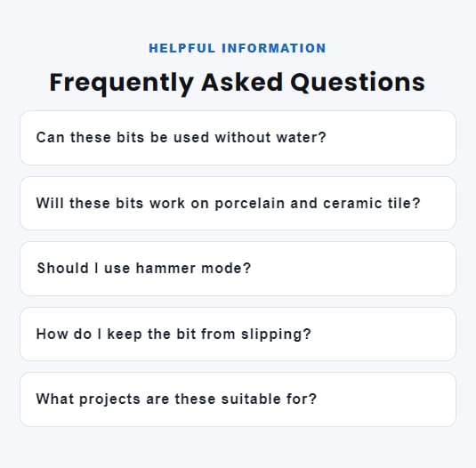
Task: Open 'What projects are these suitable for?' item
Action: point(238,399)
